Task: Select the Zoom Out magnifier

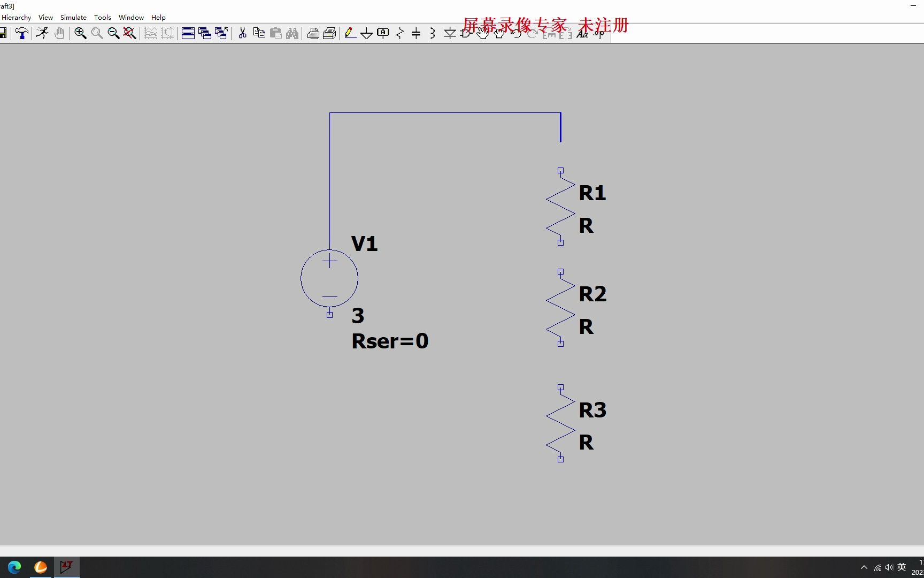Action: [113, 33]
